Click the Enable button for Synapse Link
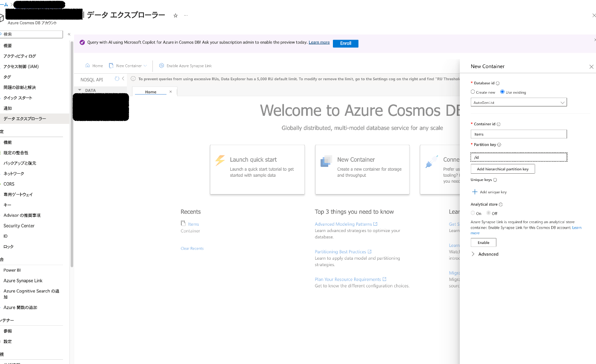596x364 pixels. click(484, 243)
